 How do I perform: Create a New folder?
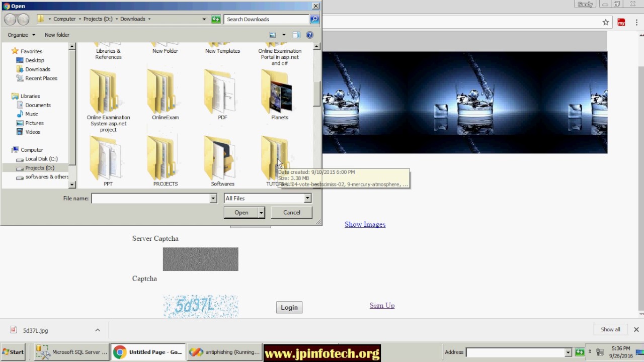pos(57,35)
